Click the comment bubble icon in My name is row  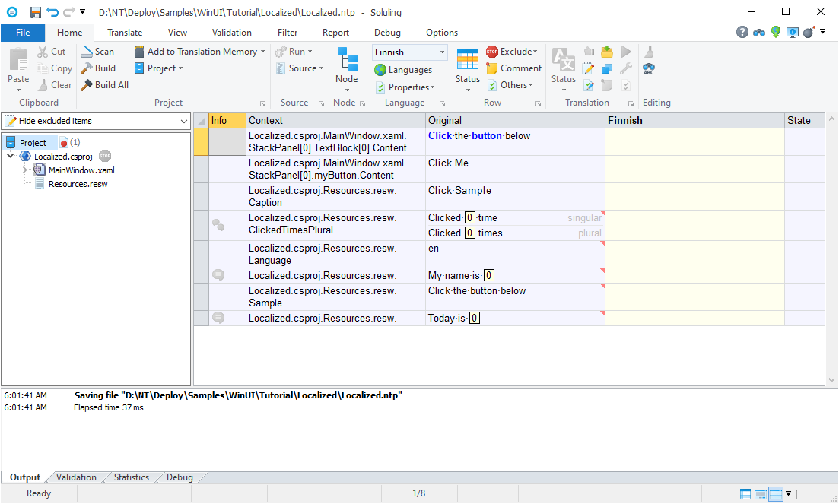coord(218,275)
